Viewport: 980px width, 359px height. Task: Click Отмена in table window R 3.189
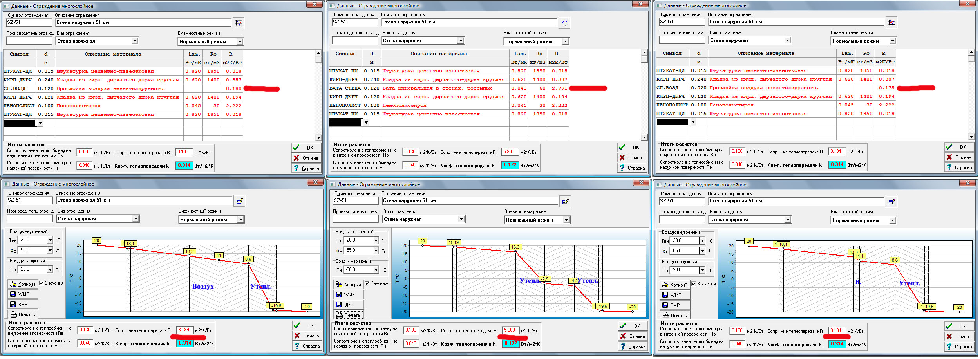click(x=306, y=158)
